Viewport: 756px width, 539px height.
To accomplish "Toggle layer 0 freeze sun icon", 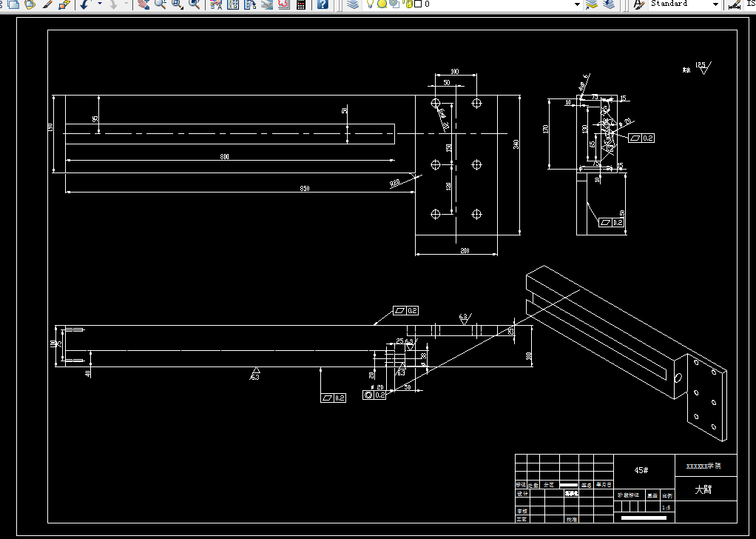I will [x=382, y=4].
